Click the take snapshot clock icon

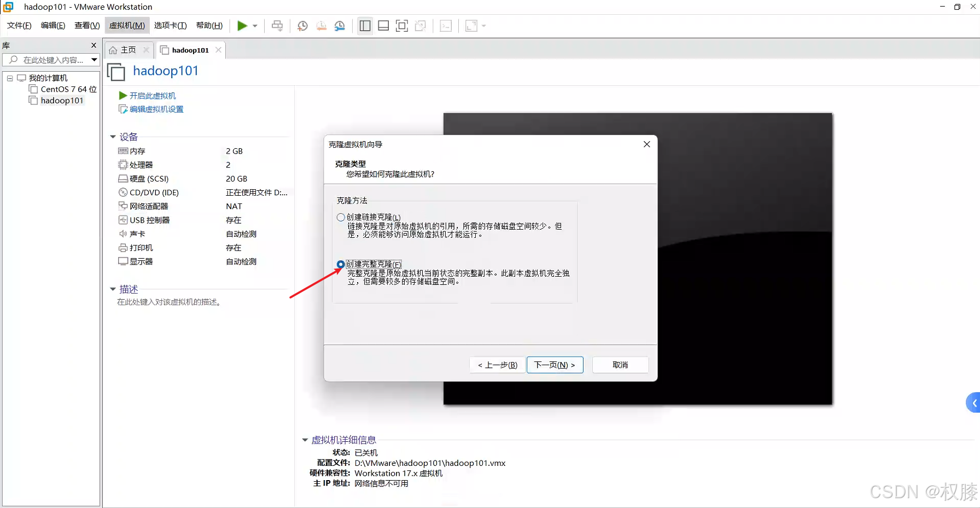(302, 26)
